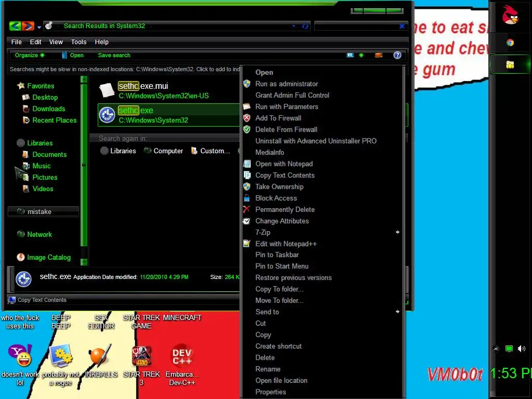Click the Angry Birds icon in taskbar
Screen dimensions: 532x399
(510, 15)
